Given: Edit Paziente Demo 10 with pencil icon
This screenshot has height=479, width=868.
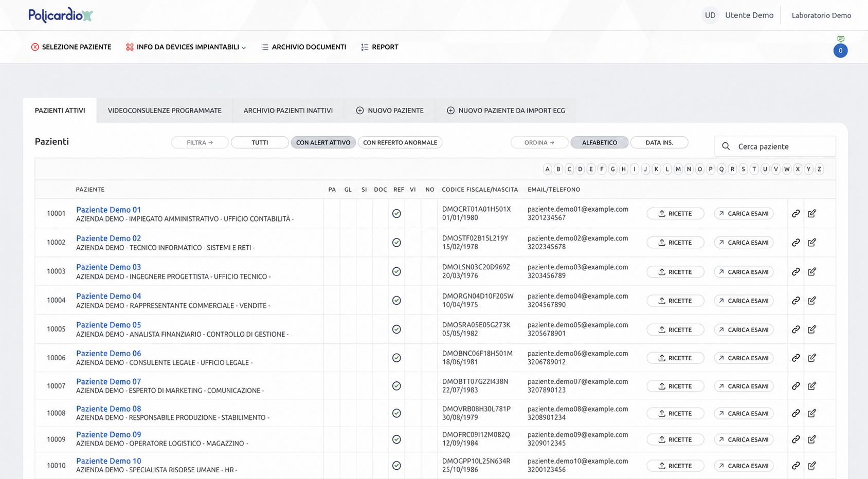Looking at the screenshot, I should (812, 466).
